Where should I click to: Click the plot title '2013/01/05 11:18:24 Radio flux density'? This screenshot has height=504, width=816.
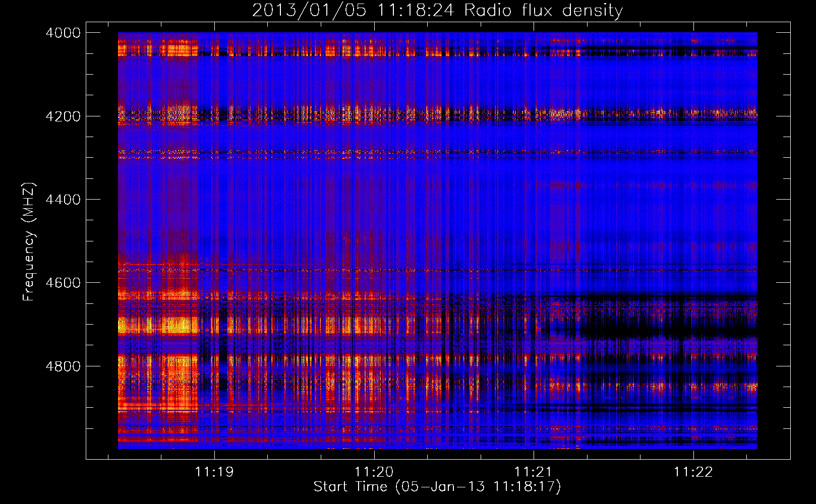437,10
